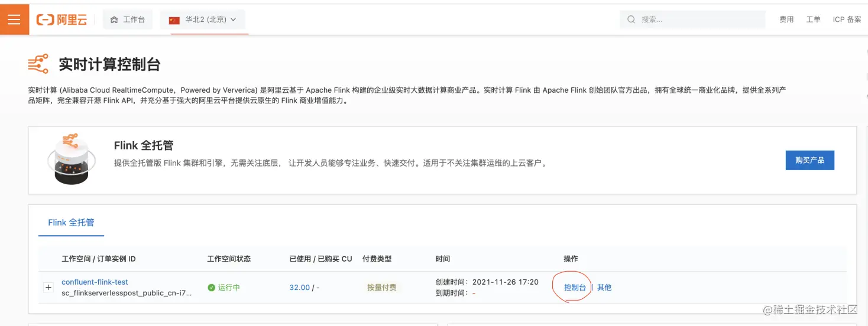The width and height of the screenshot is (868, 326).
Task: Click the 购买产品 button
Action: coord(809,160)
